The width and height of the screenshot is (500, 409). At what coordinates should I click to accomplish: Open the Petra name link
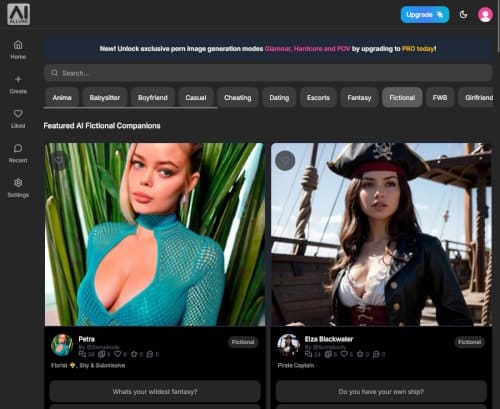87,339
